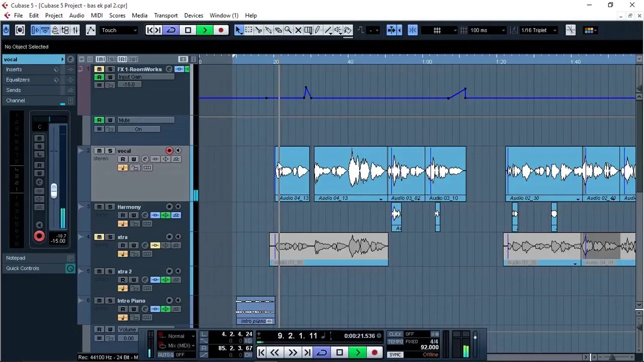The image size is (644, 362).
Task: Disable record enable on vocal track
Action: coord(170,151)
